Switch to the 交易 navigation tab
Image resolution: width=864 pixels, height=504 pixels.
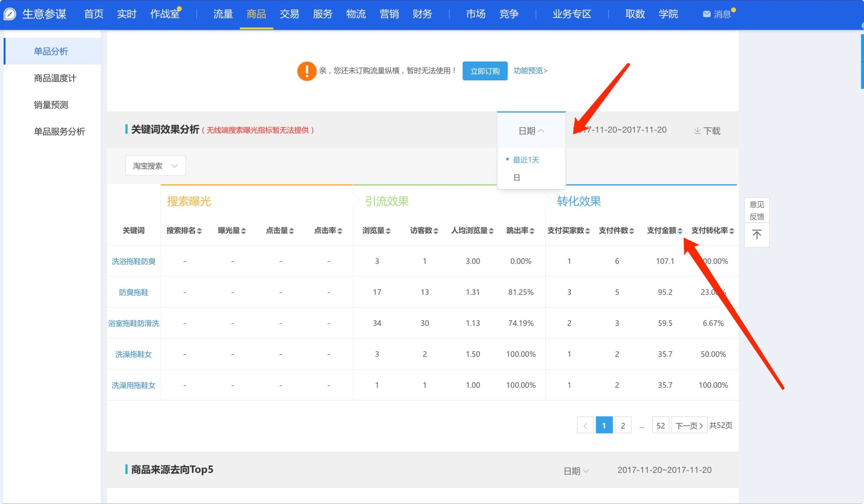(289, 14)
